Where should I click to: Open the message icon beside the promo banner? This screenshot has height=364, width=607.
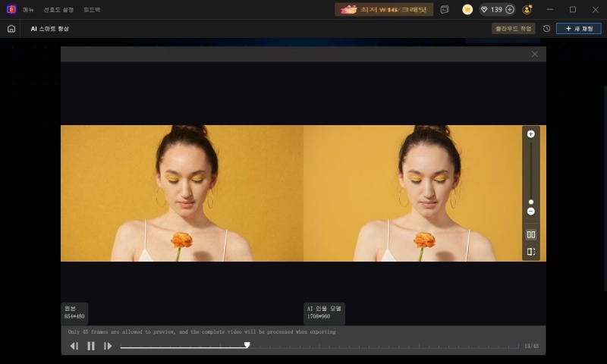click(445, 10)
